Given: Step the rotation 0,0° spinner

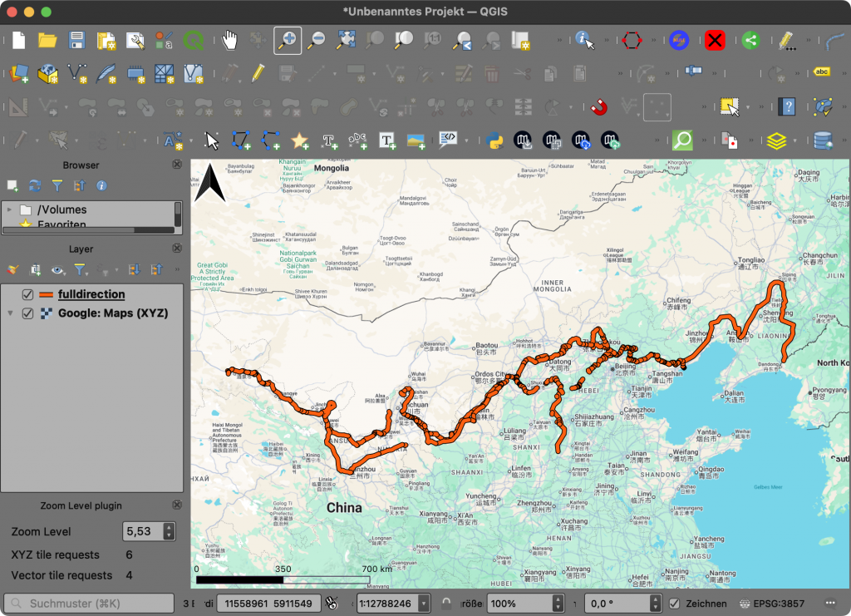Looking at the screenshot, I should (x=656, y=604).
